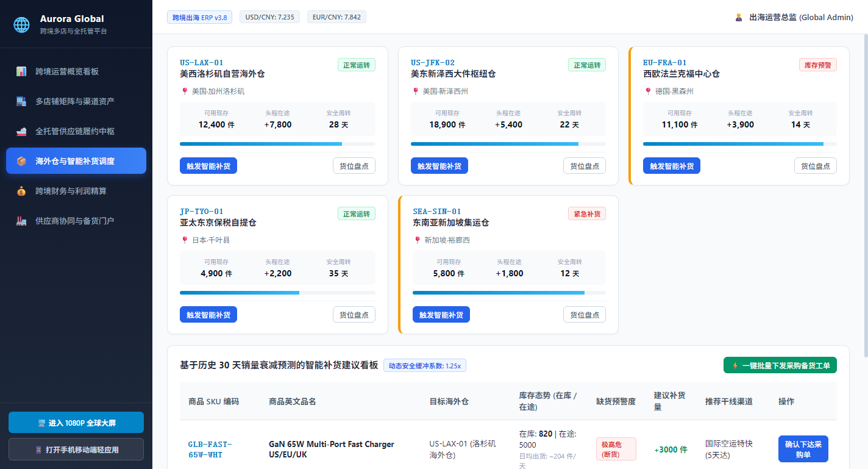Click the store icon beside 多店铺矩阵与渠道资产

coord(21,101)
